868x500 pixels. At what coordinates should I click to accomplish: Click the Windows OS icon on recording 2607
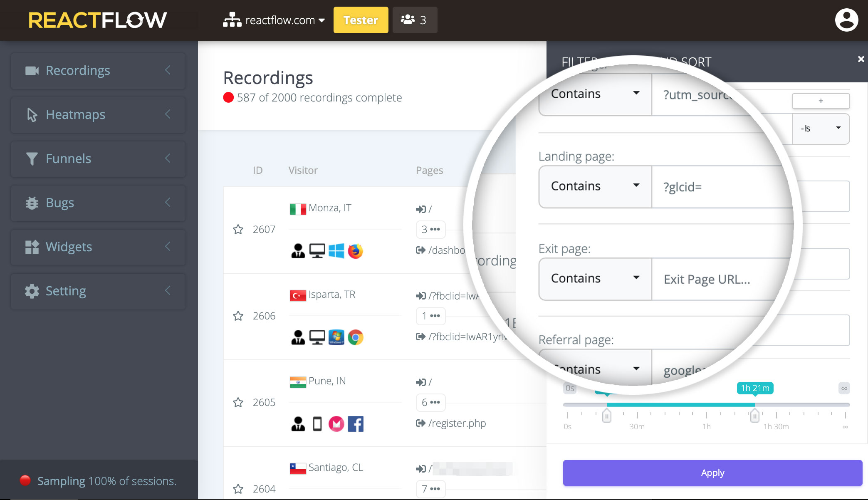[336, 251]
